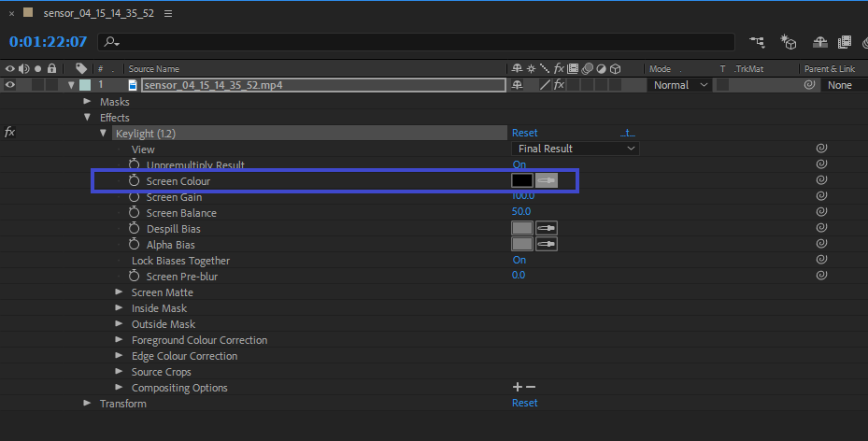The height and width of the screenshot is (441, 868).
Task: Close the sensor_04_15_14_35_52 timeline tab
Action: click(x=11, y=13)
